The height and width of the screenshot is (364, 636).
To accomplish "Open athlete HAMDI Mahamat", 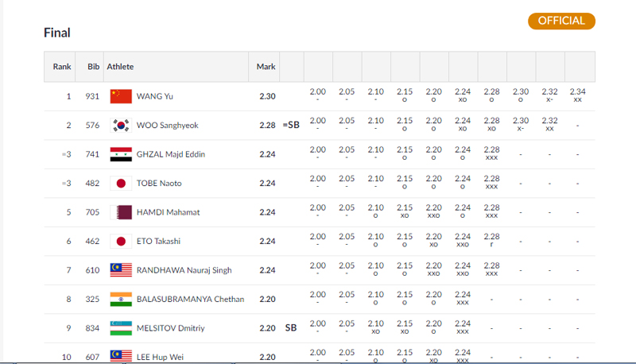I will 168,212.
